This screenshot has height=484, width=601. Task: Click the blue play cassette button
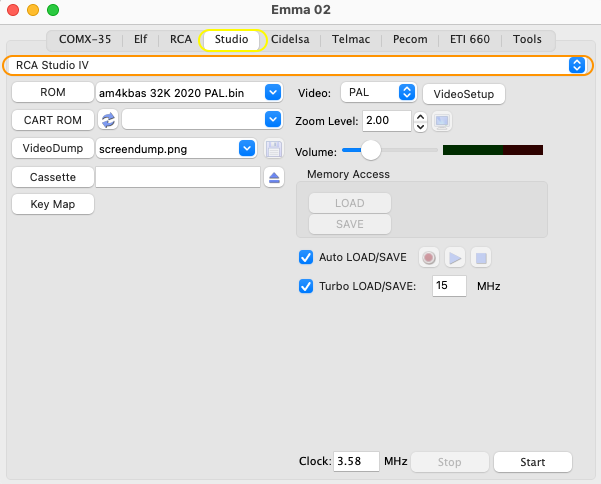tap(455, 258)
